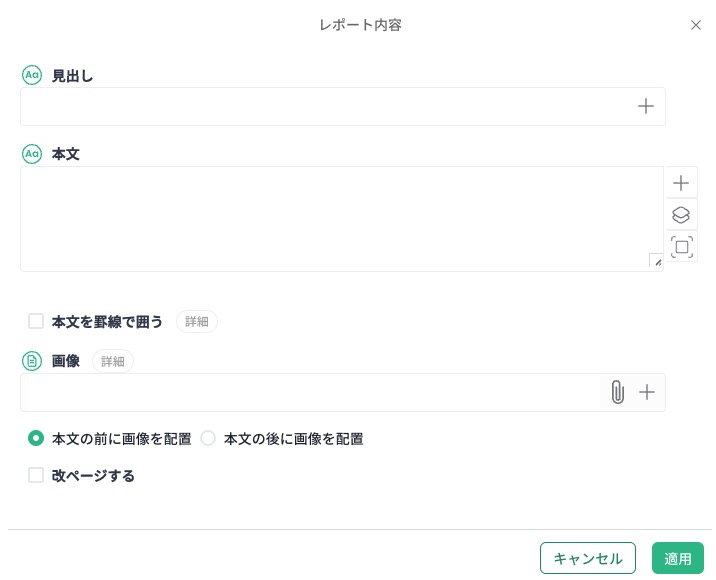Viewport: 716px width, 580px height.
Task: Open 詳細 next to 画像 label
Action: click(x=113, y=361)
